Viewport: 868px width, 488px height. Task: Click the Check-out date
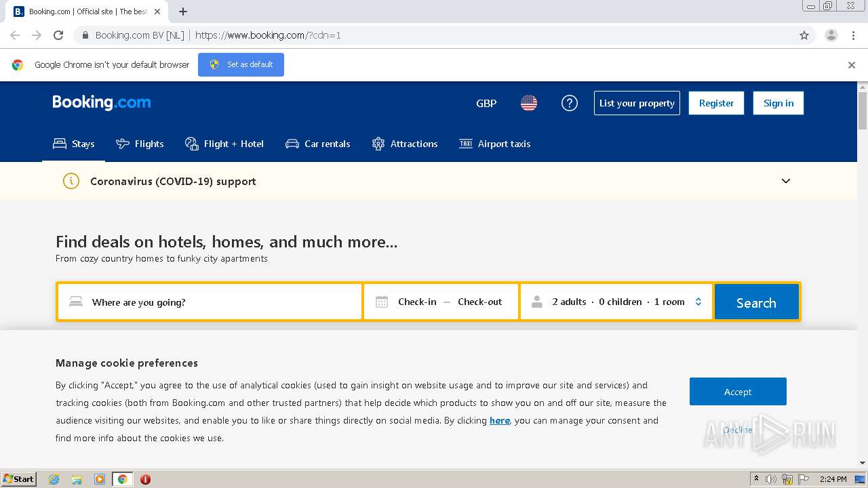pyautogui.click(x=480, y=302)
